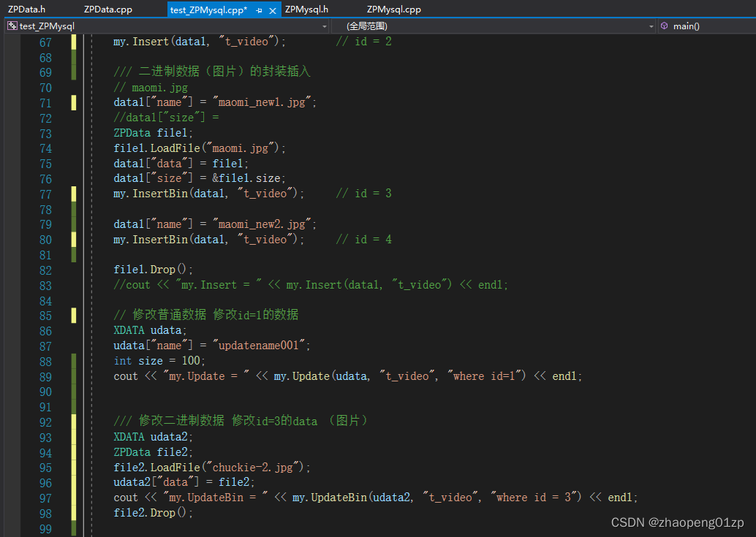Open the test_ZPMysql project combo box
This screenshot has height=537, width=756.
(x=167, y=26)
